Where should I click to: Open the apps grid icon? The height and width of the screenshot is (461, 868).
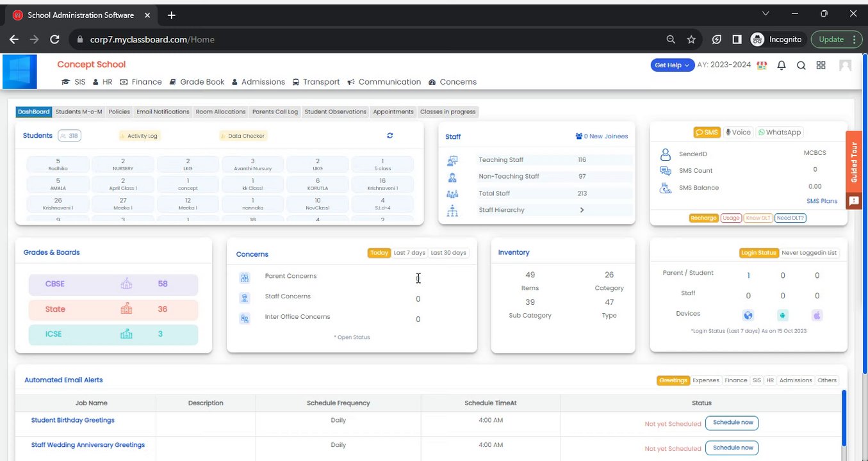[821, 65]
